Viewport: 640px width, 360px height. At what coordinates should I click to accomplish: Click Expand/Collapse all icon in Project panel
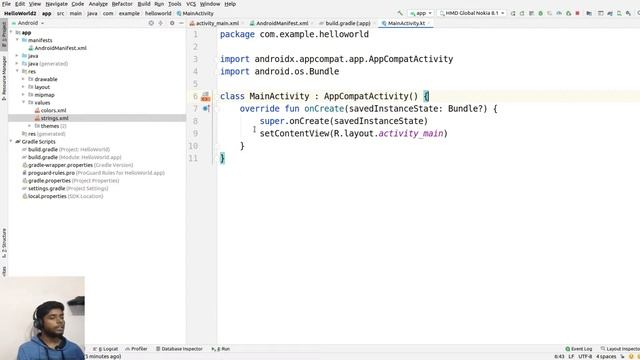[x=160, y=23]
